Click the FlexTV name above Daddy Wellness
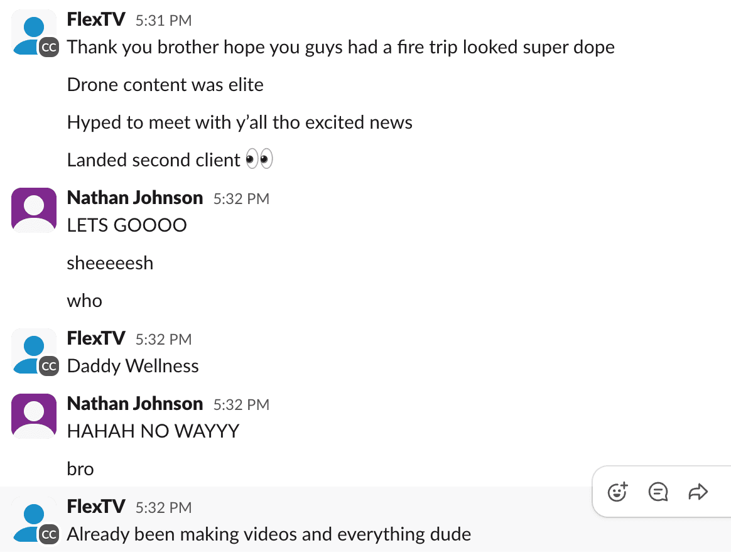The height and width of the screenshot is (560, 731). tap(96, 338)
